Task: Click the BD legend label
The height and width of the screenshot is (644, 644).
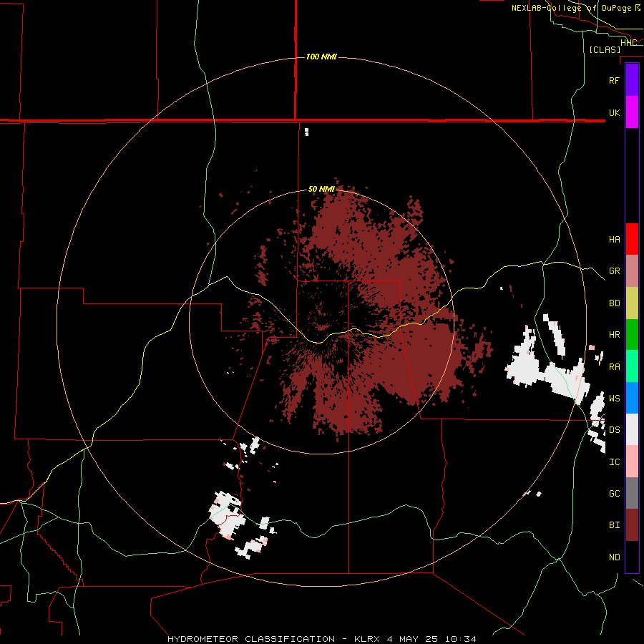Action: tap(614, 303)
